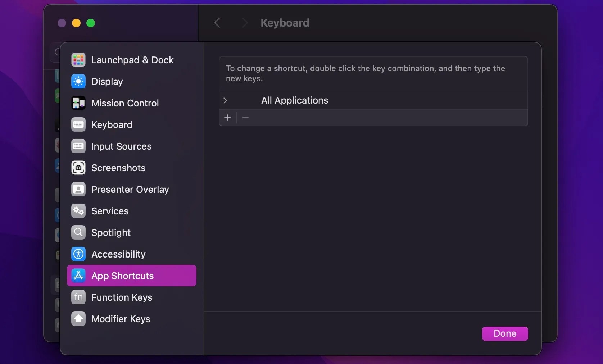Remove the selected shortcut
The height and width of the screenshot is (364, 603).
[x=245, y=118]
